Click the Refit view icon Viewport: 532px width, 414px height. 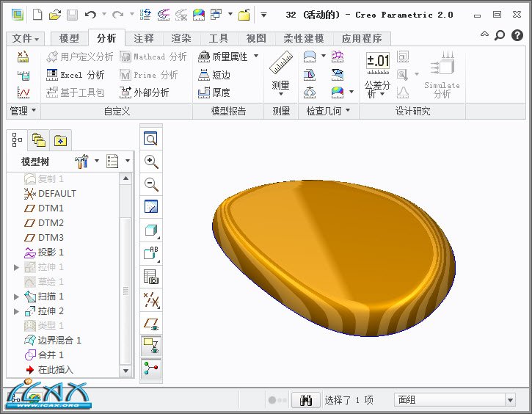151,139
